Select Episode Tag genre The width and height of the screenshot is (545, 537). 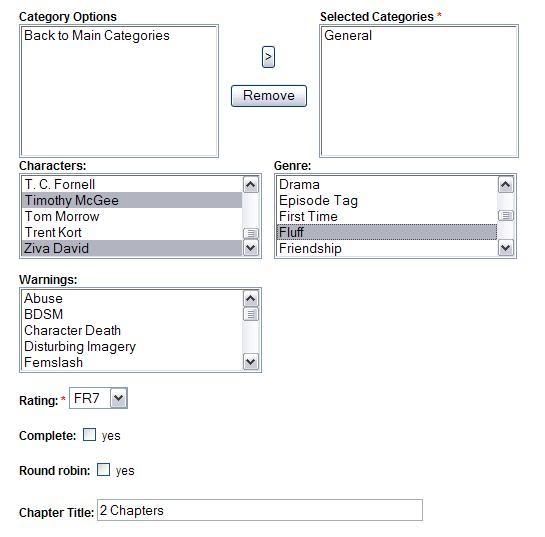pyautogui.click(x=387, y=201)
